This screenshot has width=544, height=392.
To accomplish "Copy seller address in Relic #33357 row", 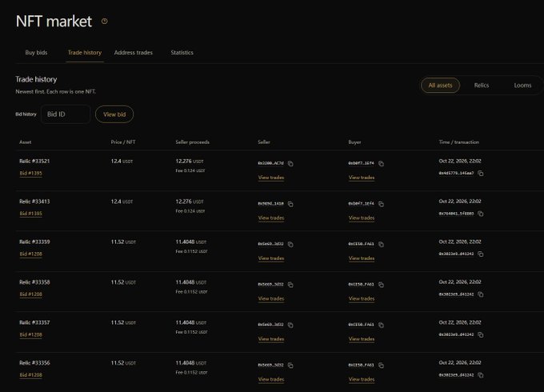I will point(290,325).
